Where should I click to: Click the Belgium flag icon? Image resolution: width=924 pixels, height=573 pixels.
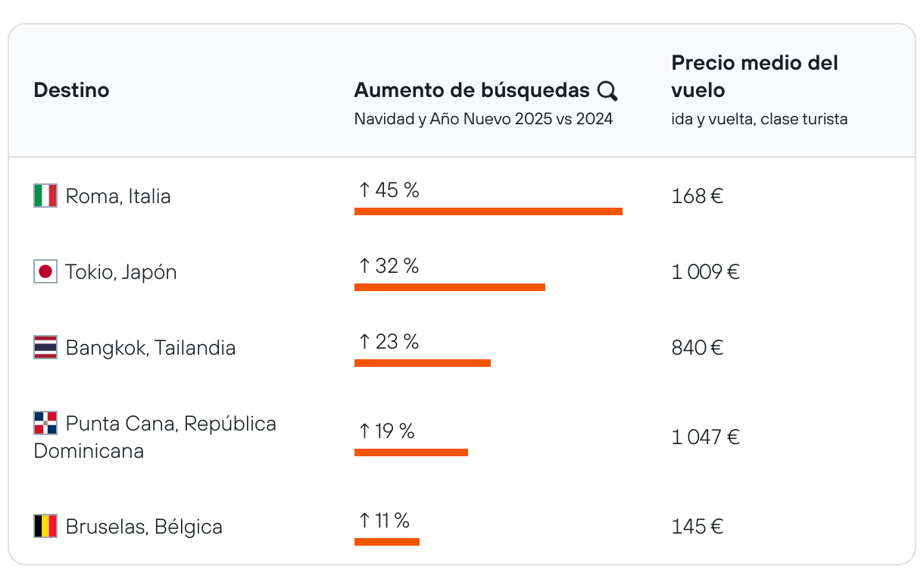[x=45, y=526]
